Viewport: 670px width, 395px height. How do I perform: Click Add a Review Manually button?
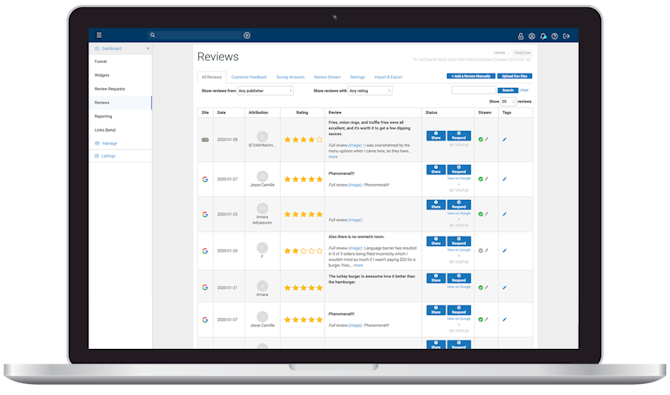(x=471, y=76)
